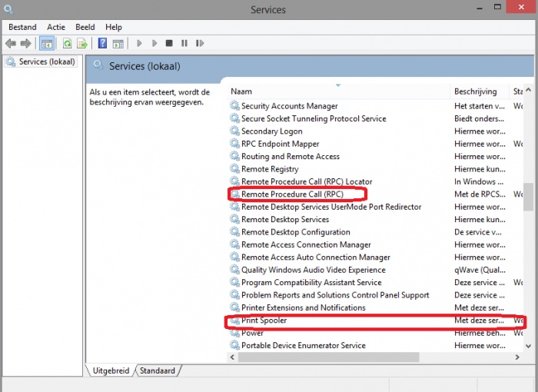Switch to the Standaard tab
This screenshot has width=538, height=392.
(x=158, y=370)
